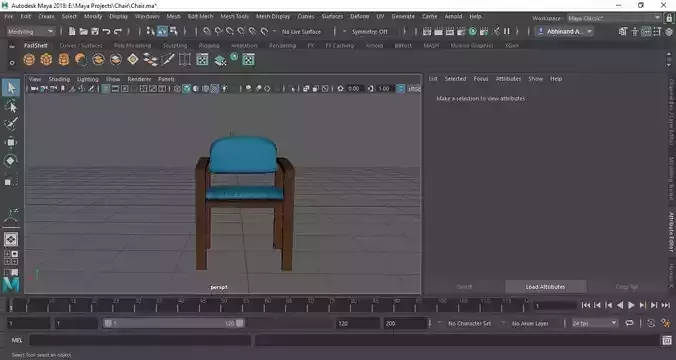The image size is (676, 360).
Task: Activate the Move tool in toolbox
Action: pos(11,142)
